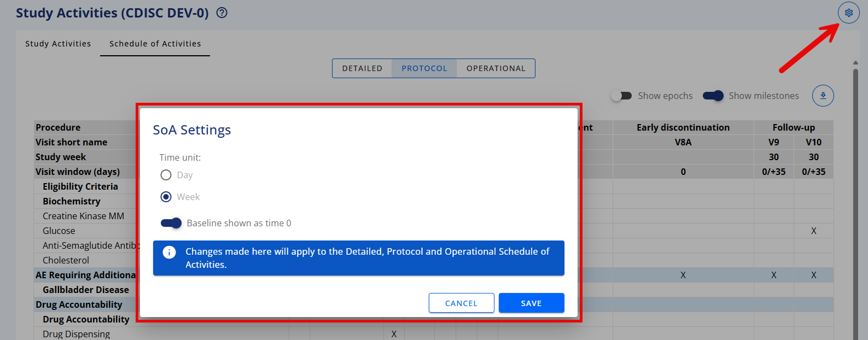Save the SoA settings
This screenshot has width=868, height=340.
(x=531, y=303)
